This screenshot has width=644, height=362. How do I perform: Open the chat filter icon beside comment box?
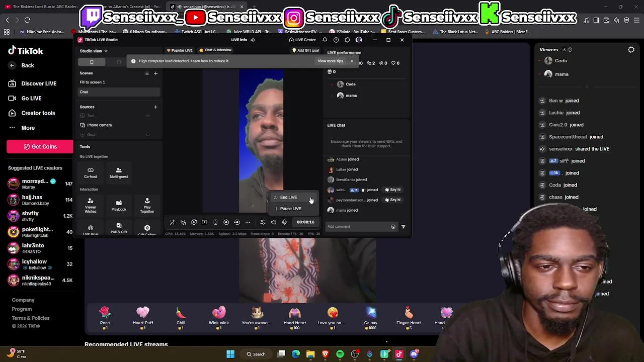pyautogui.click(x=403, y=227)
